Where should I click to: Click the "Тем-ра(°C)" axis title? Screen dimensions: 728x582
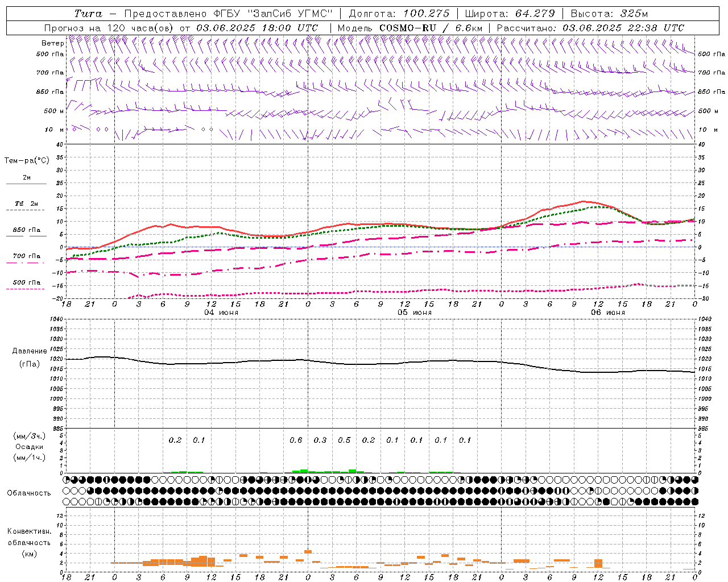coord(27,161)
